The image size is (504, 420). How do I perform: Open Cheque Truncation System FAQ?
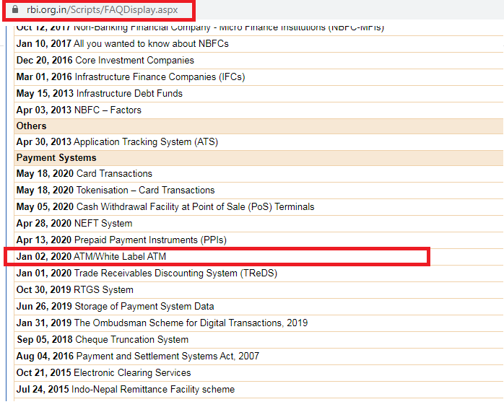(132, 340)
